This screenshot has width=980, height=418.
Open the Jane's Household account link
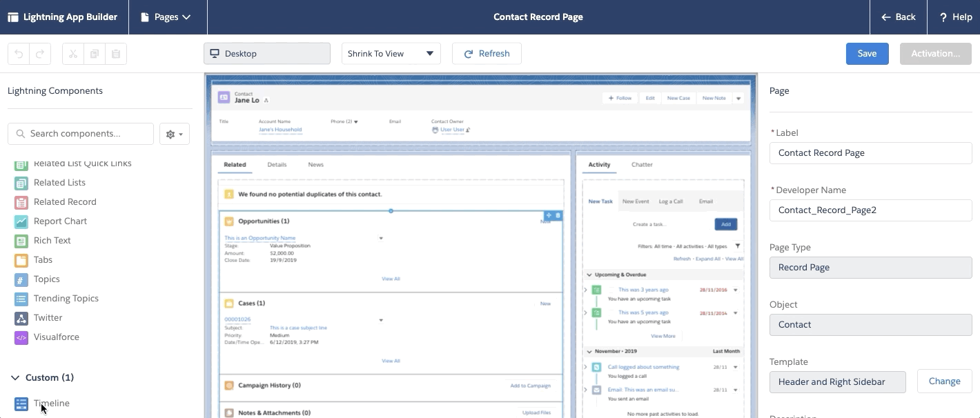pos(280,130)
